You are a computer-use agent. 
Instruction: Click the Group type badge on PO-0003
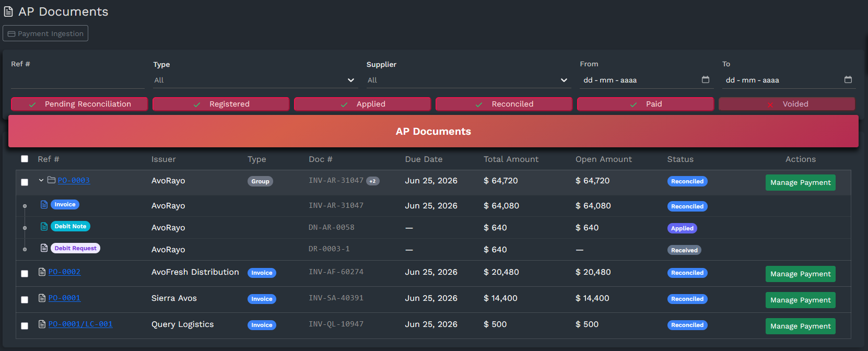click(260, 181)
